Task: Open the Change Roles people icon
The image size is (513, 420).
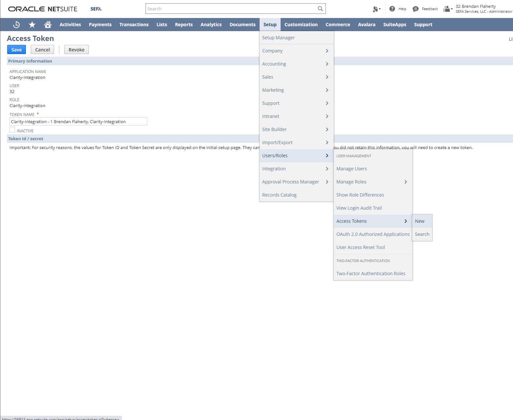Action: 448,9
